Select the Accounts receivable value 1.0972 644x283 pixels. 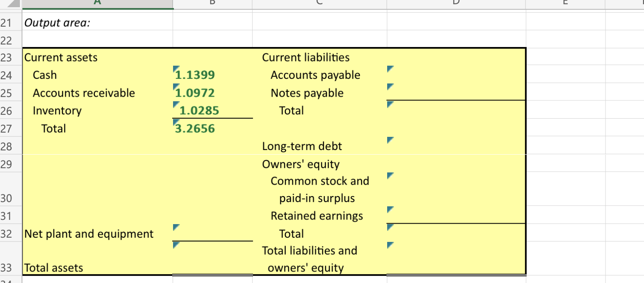tap(212, 92)
